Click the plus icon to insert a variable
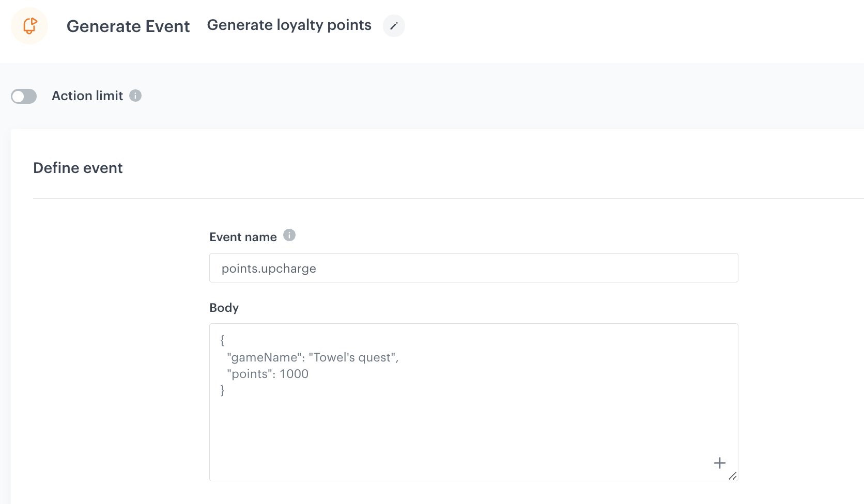This screenshot has width=864, height=504. [x=719, y=463]
